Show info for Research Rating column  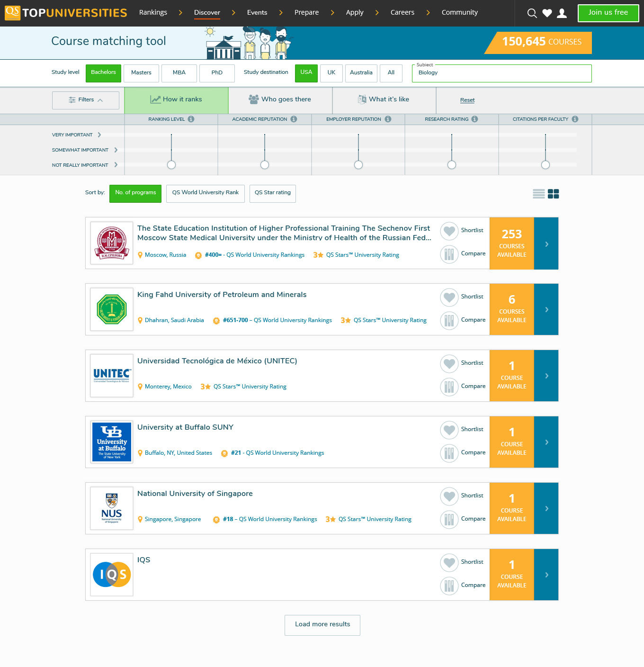tap(474, 119)
